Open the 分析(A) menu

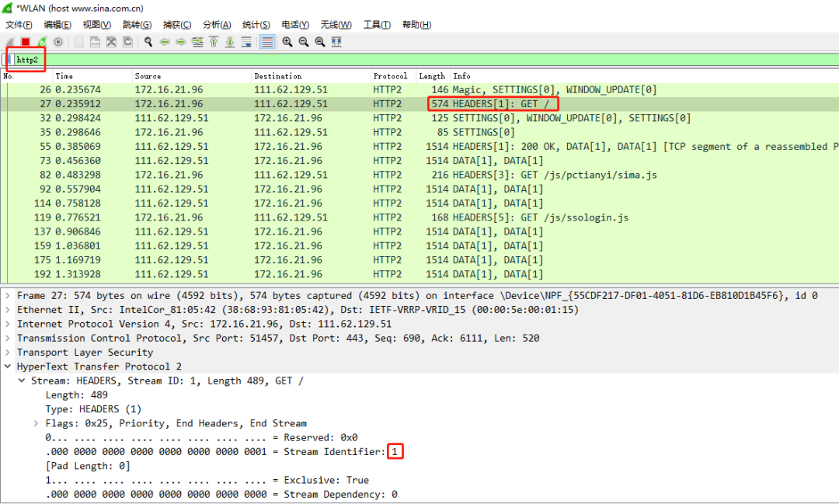[x=217, y=25]
